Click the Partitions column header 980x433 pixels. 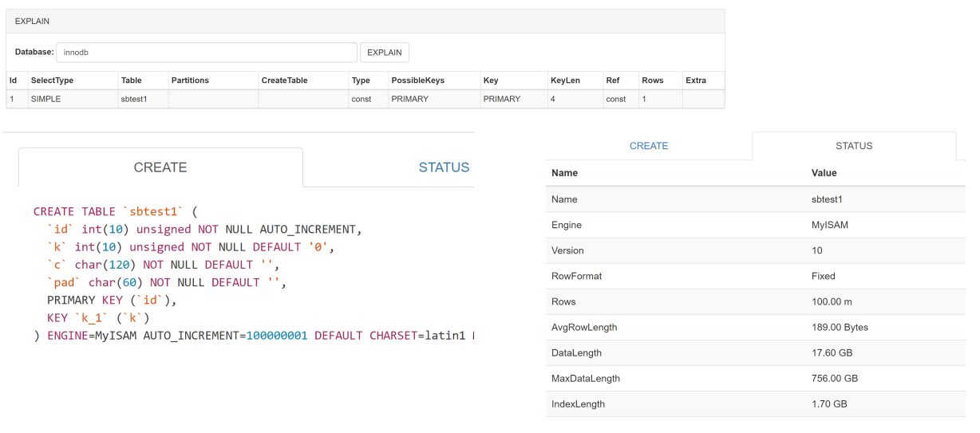click(190, 81)
